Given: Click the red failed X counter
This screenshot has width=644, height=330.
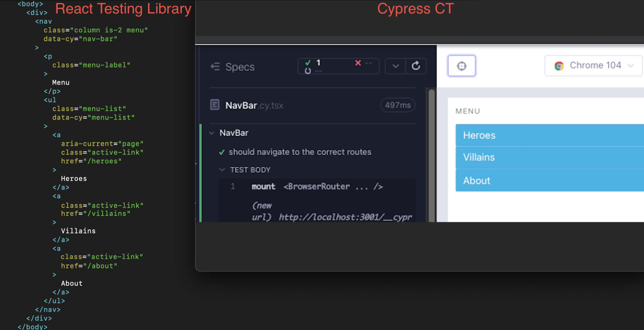Looking at the screenshot, I should (x=358, y=63).
